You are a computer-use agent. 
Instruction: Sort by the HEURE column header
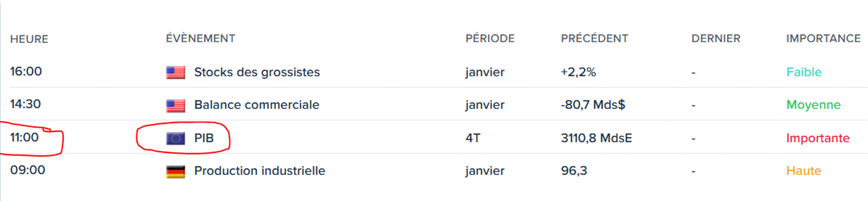pyautogui.click(x=29, y=39)
